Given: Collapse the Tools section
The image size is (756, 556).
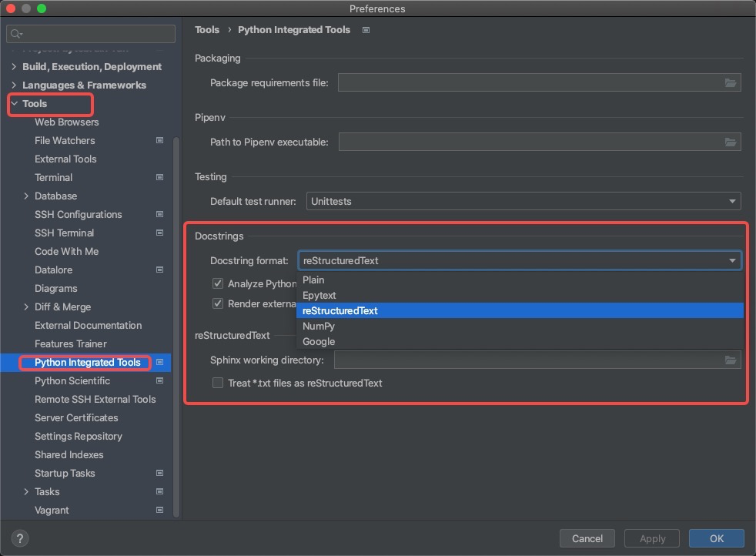Looking at the screenshot, I should (x=15, y=103).
